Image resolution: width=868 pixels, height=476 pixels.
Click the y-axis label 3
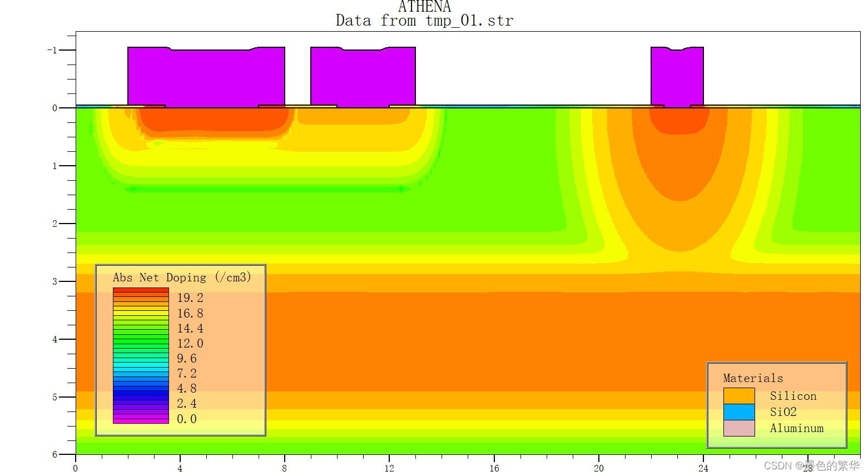coord(54,281)
